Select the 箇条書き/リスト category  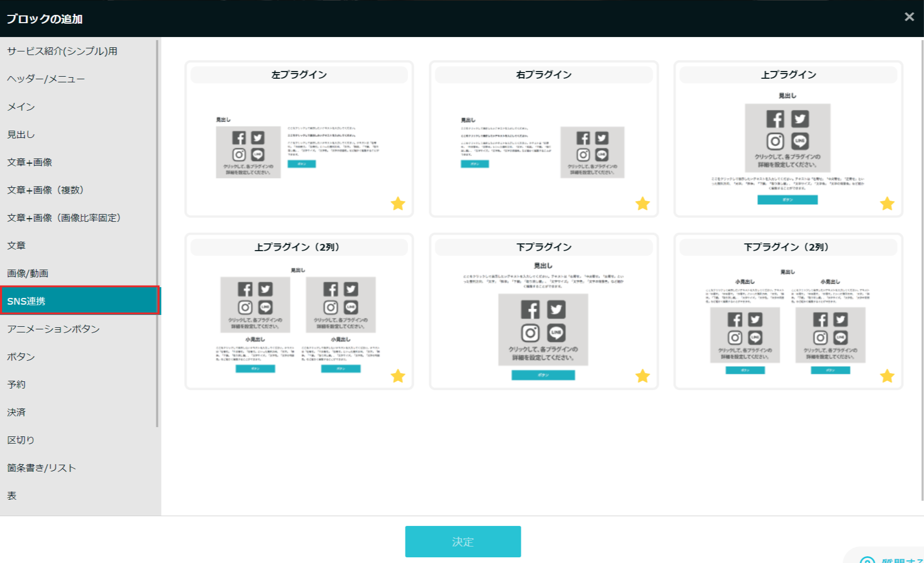pyautogui.click(x=78, y=468)
